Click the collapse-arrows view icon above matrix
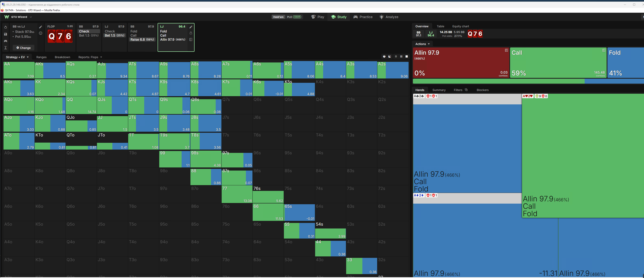 (x=396, y=57)
